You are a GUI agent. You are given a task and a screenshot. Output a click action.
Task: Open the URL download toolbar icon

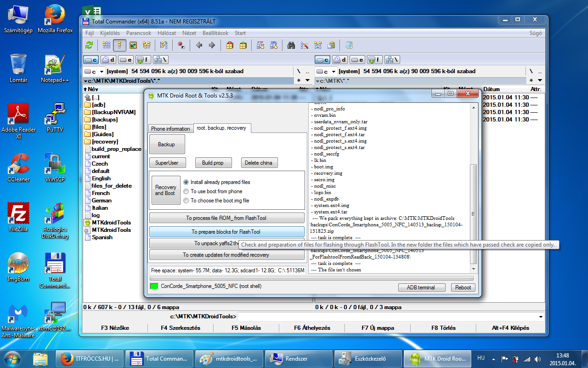[x=274, y=45]
